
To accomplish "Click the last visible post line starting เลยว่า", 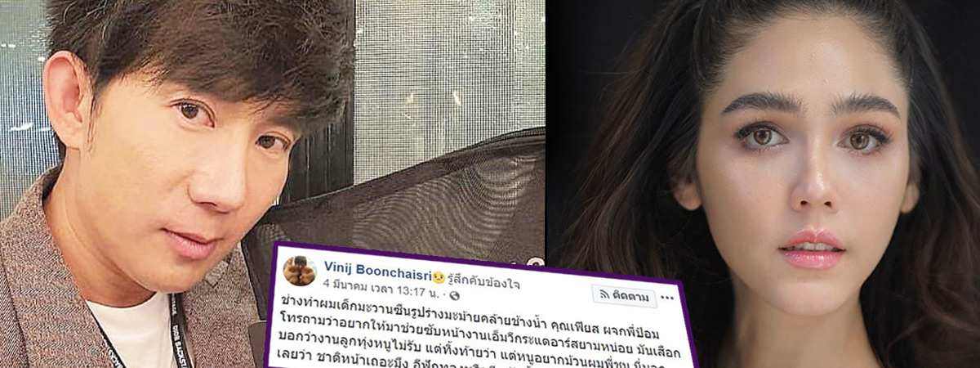I will point(482,361).
